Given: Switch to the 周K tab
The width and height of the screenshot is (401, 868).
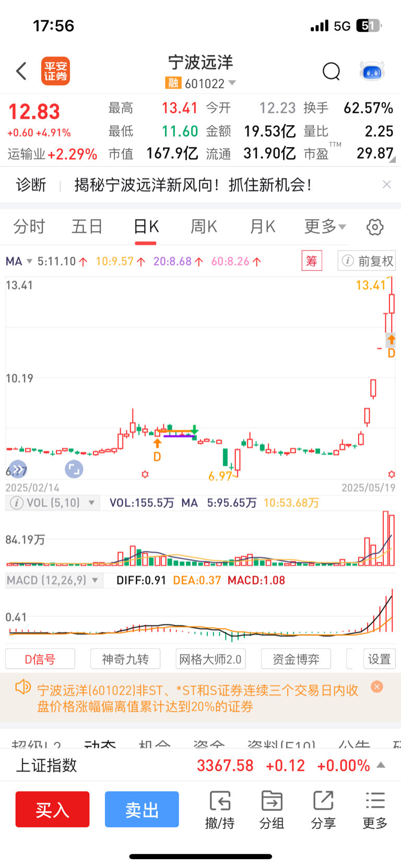Looking at the screenshot, I should pos(204,227).
